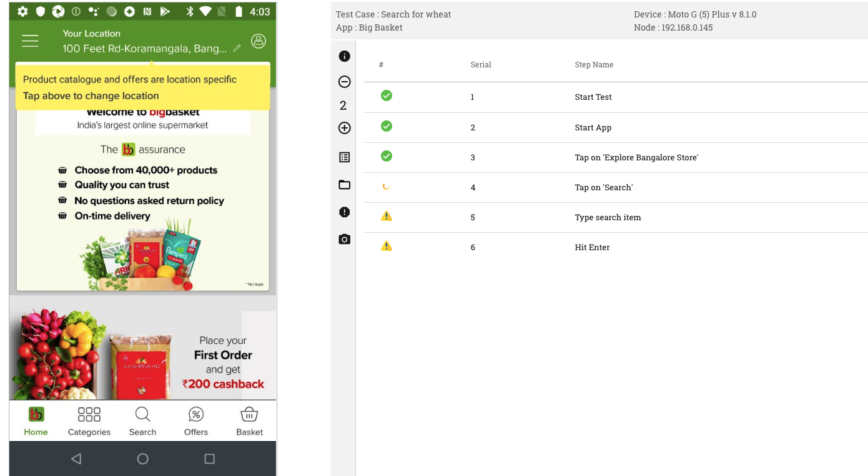The image size is (868, 476).
Task: Click the minus circle zoom-out icon
Action: pyautogui.click(x=344, y=82)
